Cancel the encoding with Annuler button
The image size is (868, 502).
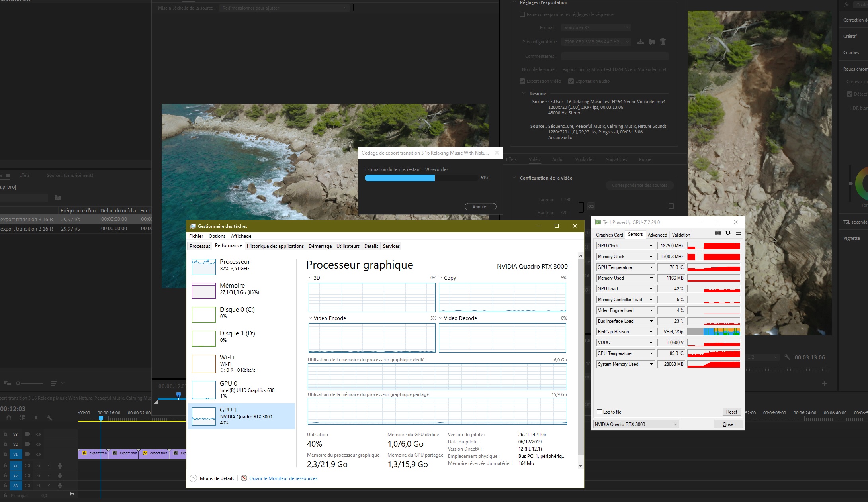point(480,207)
